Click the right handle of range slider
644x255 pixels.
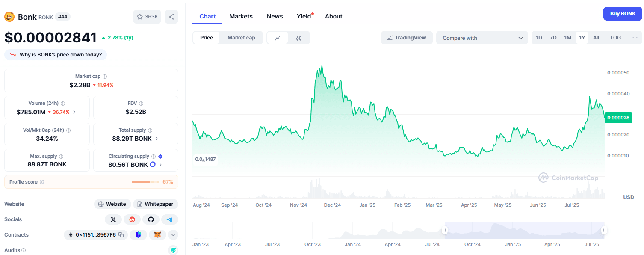tap(604, 230)
